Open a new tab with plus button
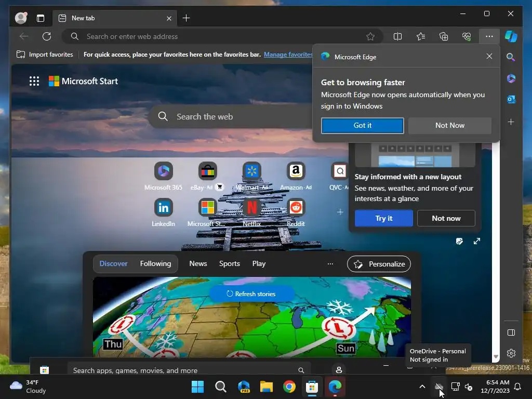The image size is (532, 399). [187, 18]
